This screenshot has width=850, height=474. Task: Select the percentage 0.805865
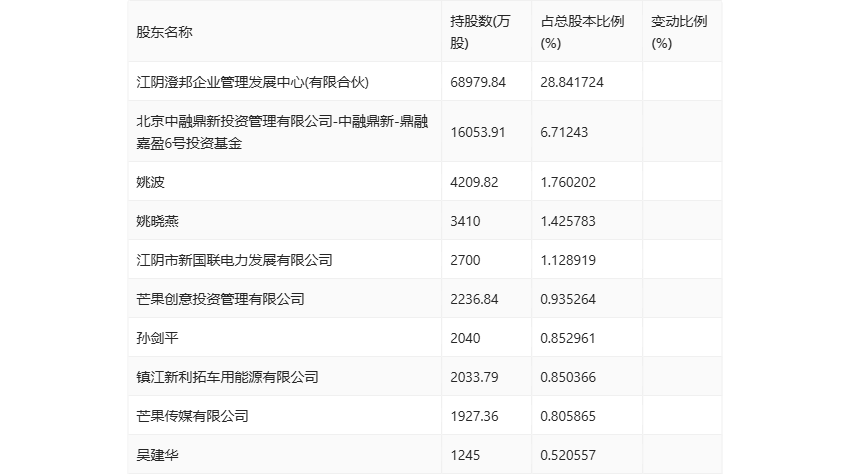(568, 416)
